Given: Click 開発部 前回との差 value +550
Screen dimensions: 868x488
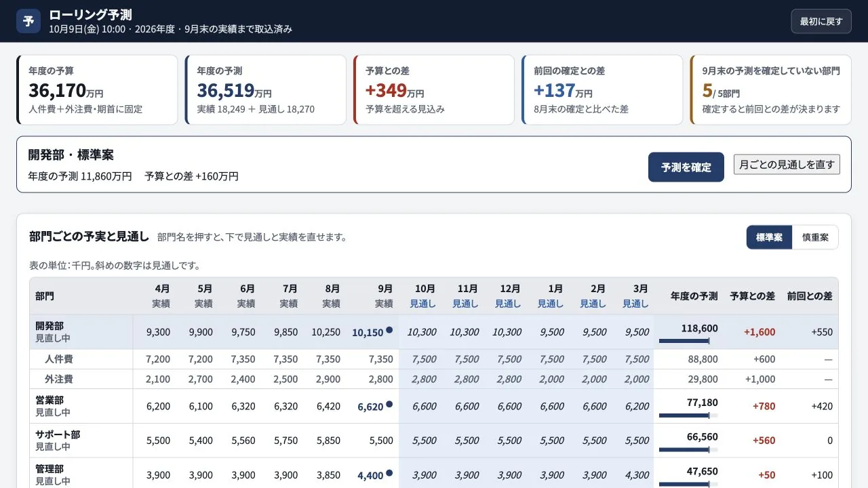Looking at the screenshot, I should tap(822, 332).
